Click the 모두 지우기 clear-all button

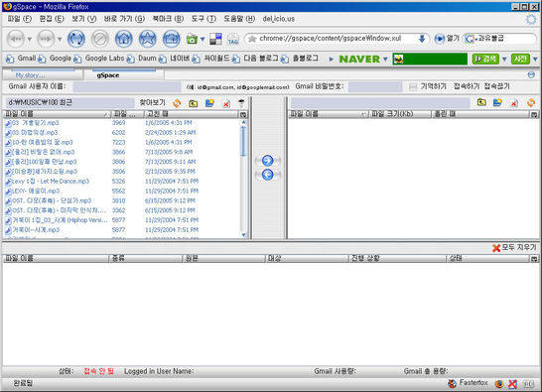(x=514, y=247)
